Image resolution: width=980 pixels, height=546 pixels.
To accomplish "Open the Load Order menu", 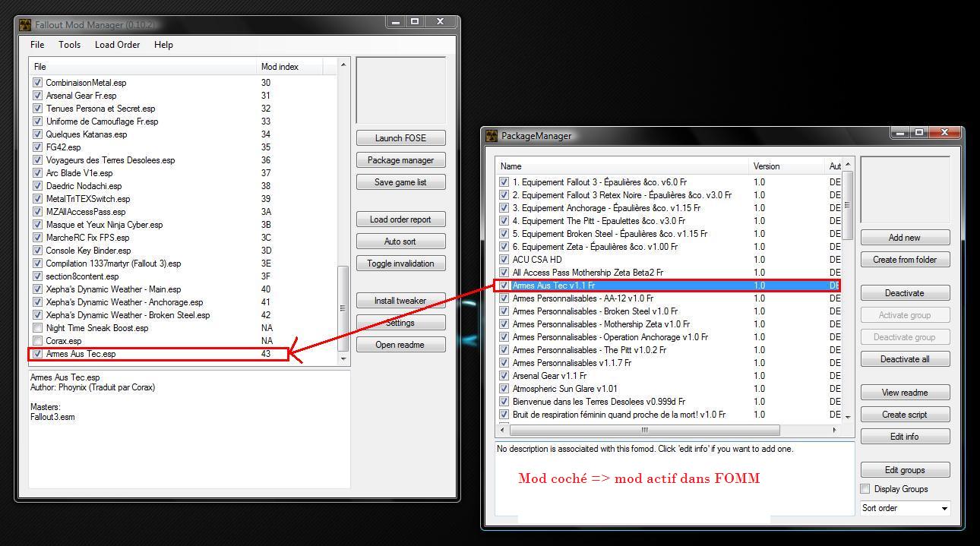I will point(117,45).
